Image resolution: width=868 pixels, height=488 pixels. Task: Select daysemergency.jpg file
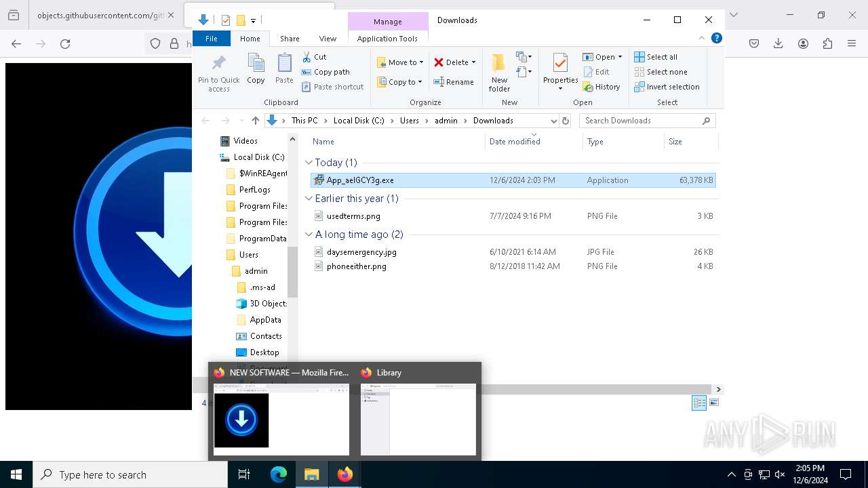tap(513, 252)
